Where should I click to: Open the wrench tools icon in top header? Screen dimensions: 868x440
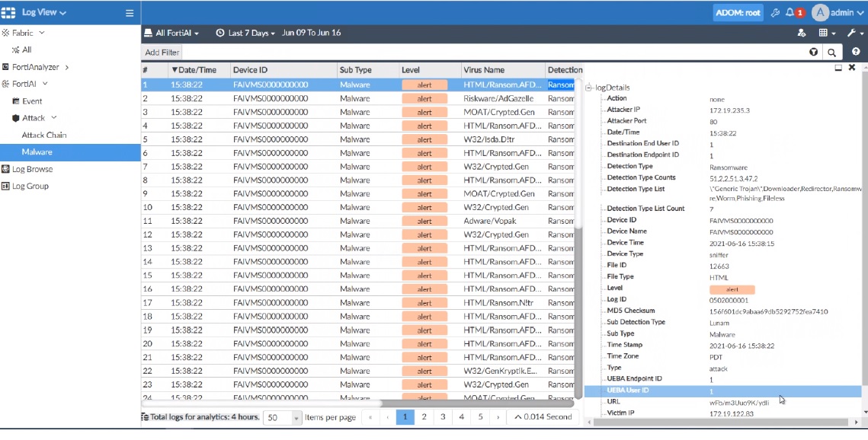point(775,13)
